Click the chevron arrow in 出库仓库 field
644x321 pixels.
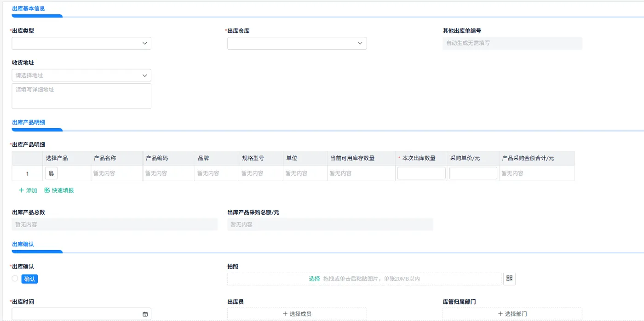[360, 43]
